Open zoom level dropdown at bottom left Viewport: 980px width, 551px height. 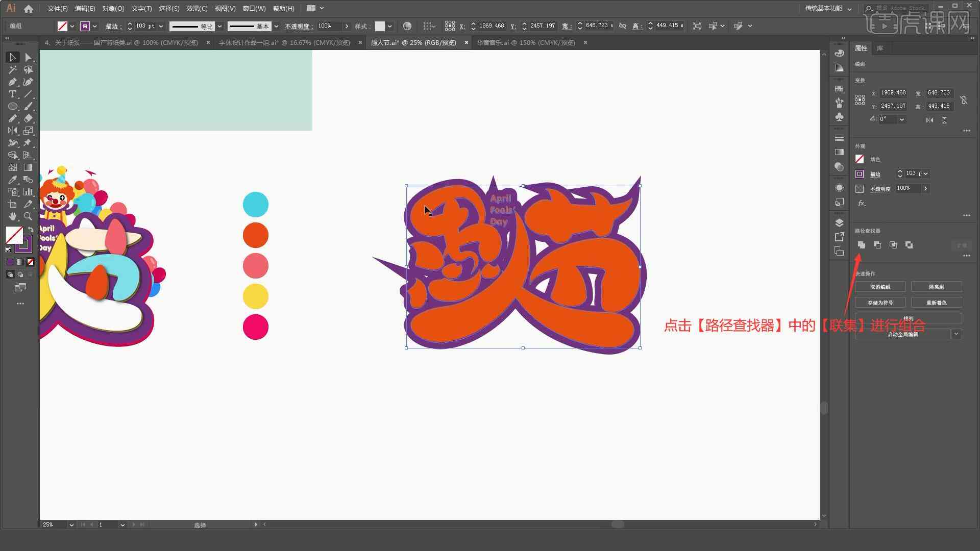(71, 524)
